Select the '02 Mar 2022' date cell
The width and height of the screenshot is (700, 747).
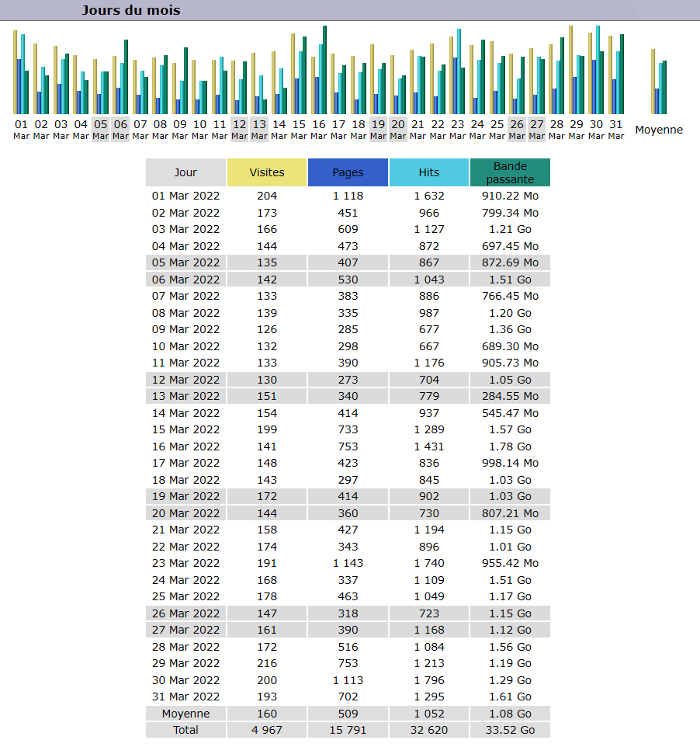click(x=185, y=213)
